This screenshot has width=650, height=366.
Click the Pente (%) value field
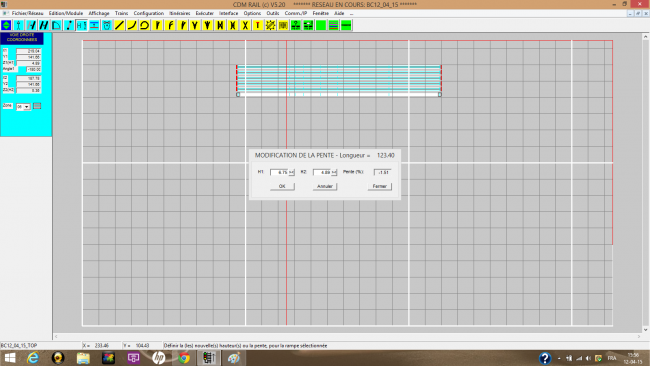[382, 172]
